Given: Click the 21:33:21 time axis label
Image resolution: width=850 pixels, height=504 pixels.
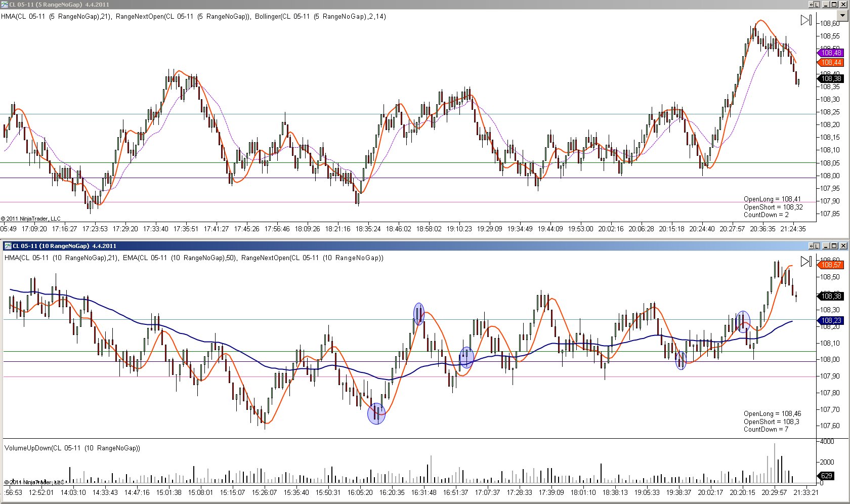Looking at the screenshot, I should [x=805, y=492].
